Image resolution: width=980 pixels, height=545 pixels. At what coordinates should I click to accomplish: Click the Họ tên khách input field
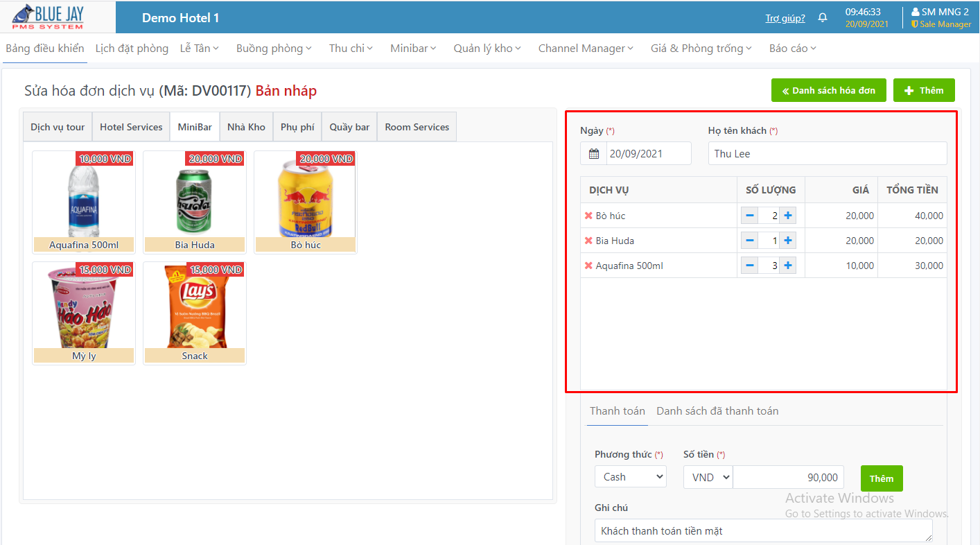point(828,154)
